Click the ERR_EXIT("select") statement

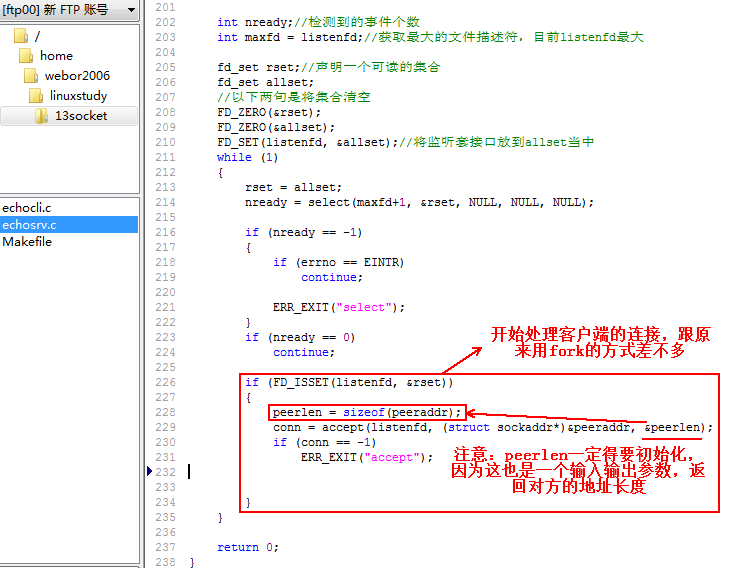click(339, 307)
